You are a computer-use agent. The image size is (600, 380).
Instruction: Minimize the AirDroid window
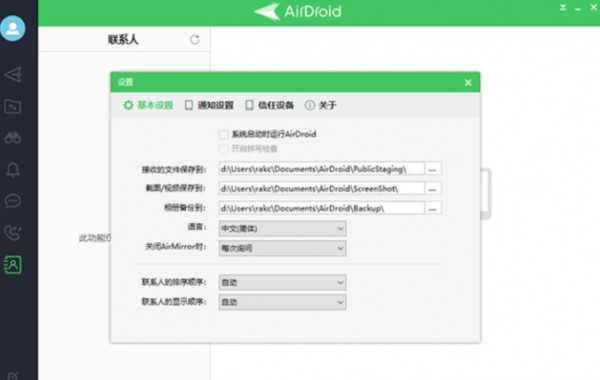(x=578, y=8)
